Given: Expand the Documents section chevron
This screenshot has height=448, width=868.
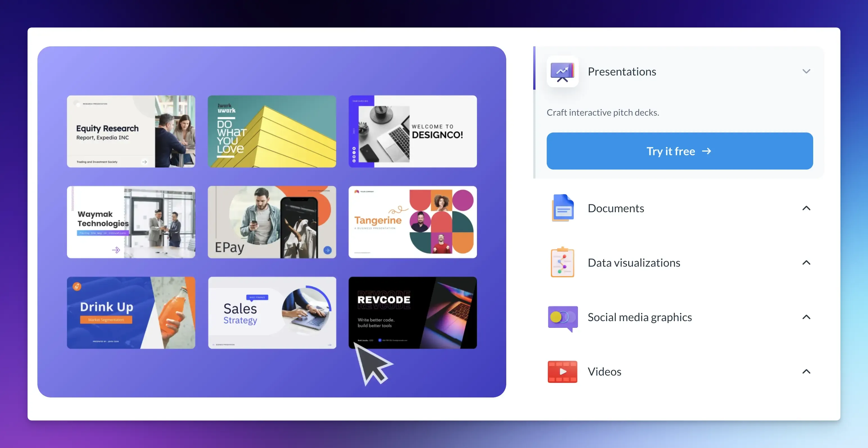Looking at the screenshot, I should 806,208.
